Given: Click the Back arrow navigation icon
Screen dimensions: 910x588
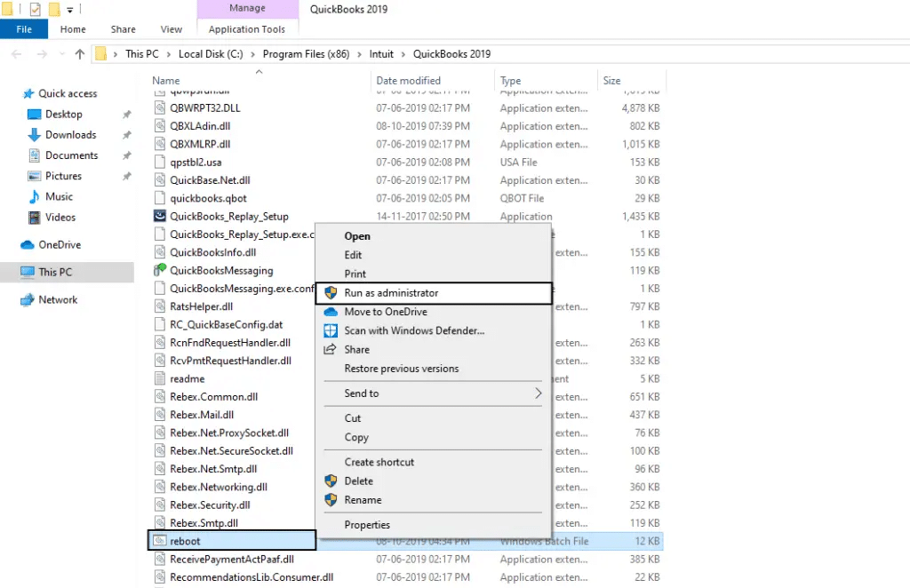Looking at the screenshot, I should pyautogui.click(x=17, y=54).
